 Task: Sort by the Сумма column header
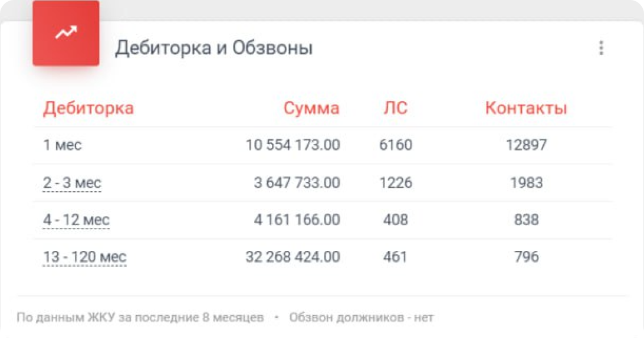click(311, 109)
